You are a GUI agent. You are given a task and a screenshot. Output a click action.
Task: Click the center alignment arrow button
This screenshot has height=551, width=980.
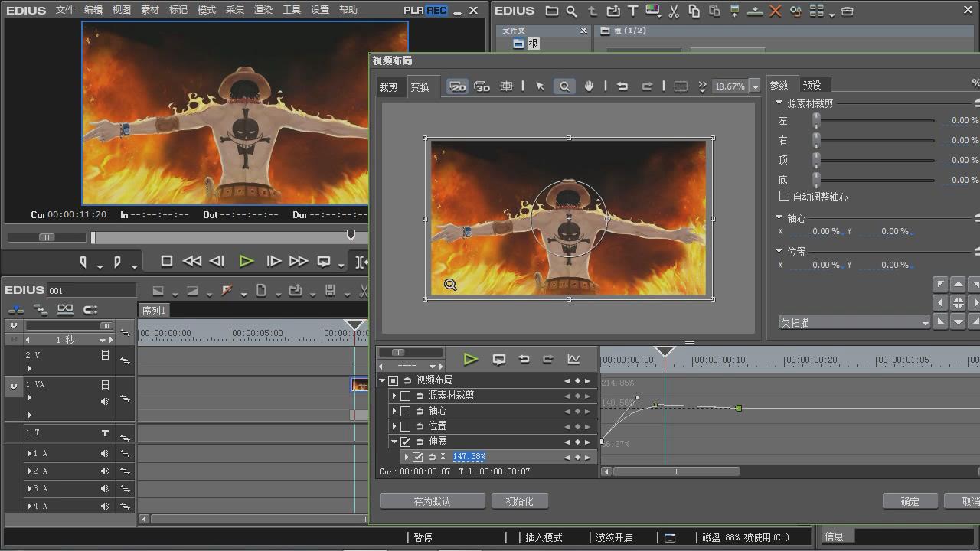pyautogui.click(x=958, y=303)
